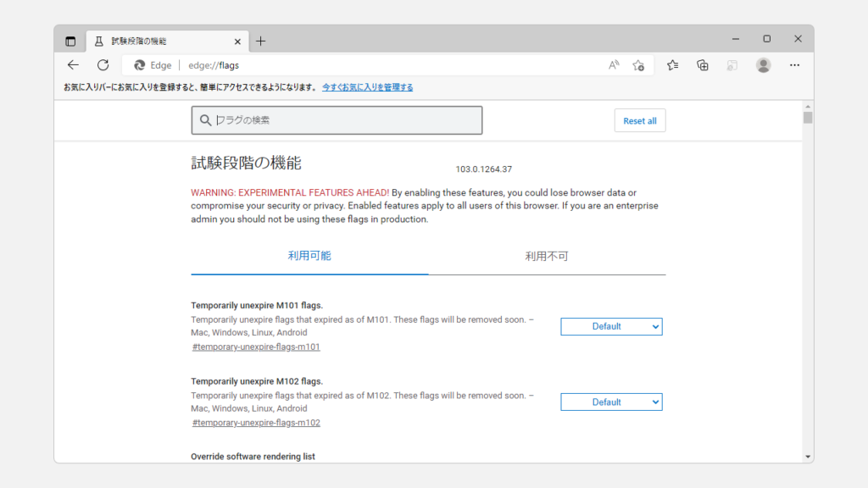Open the #temporary-unexpire-flags-m101 anchor link
The height and width of the screenshot is (488, 868).
[x=256, y=347]
